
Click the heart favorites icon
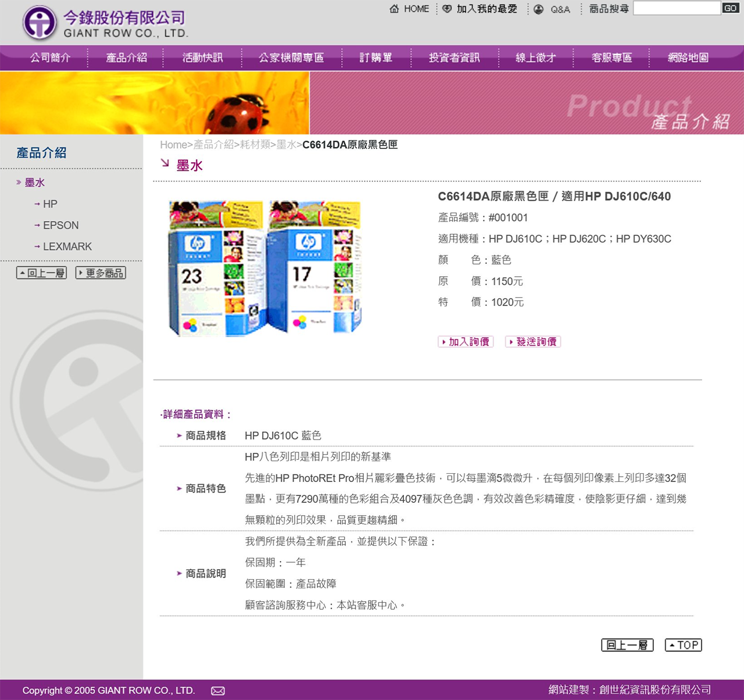point(447,9)
